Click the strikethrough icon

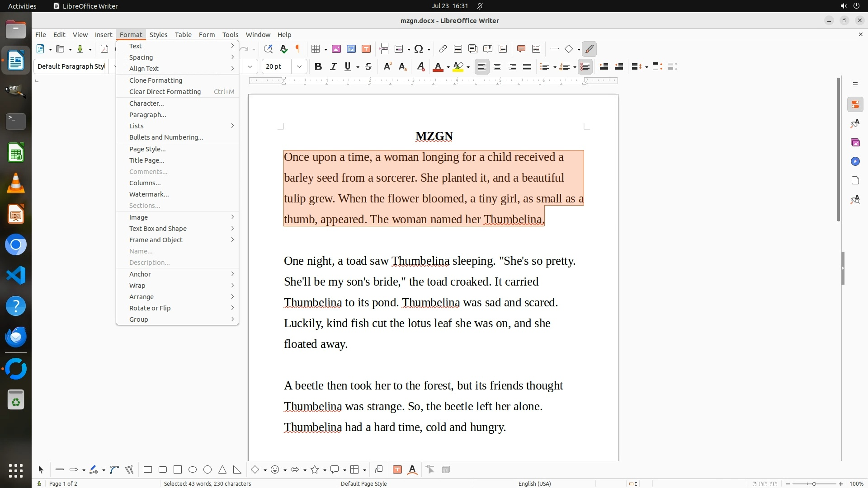pos(368,66)
